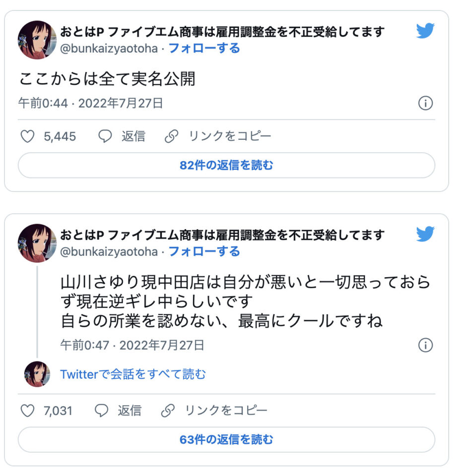The image size is (458, 476).
Task: Open info icon on first tweet
Action: point(425,103)
